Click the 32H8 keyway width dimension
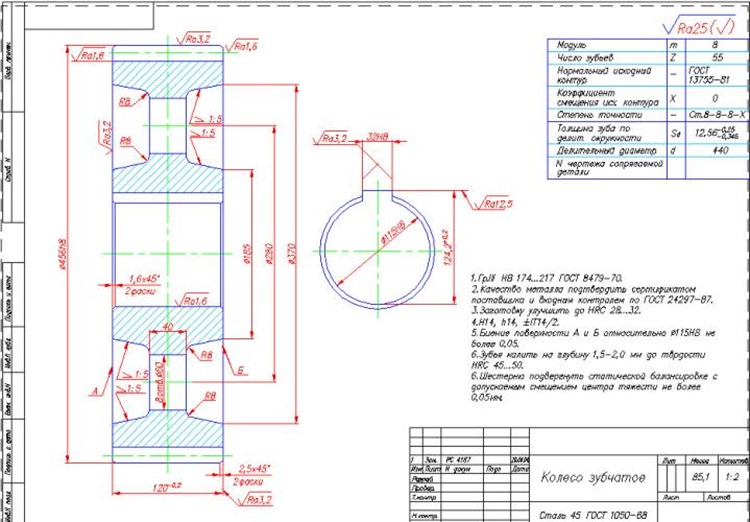The image size is (750, 522). coord(377,137)
